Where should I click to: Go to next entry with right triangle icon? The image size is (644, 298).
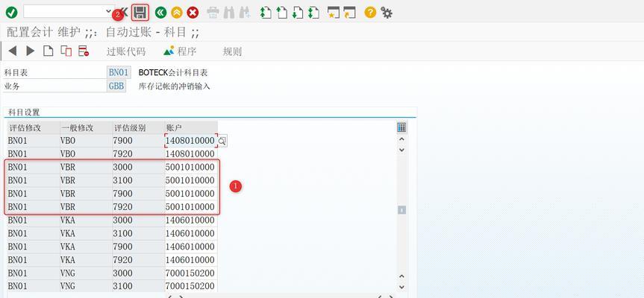30,51
